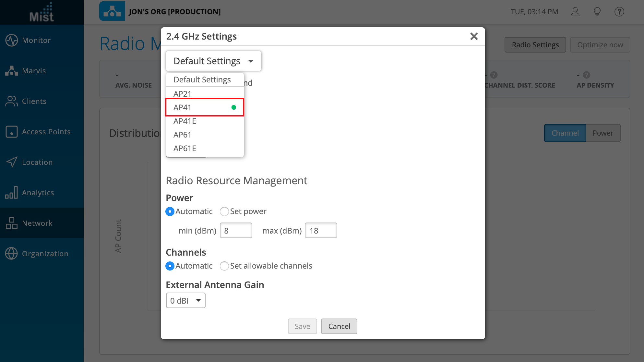The height and width of the screenshot is (362, 644).
Task: Select Set allowable channels radio button
Action: (224, 266)
